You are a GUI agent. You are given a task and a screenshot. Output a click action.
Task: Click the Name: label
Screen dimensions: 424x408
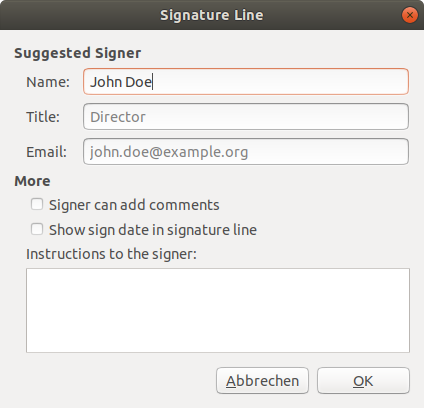(48, 82)
